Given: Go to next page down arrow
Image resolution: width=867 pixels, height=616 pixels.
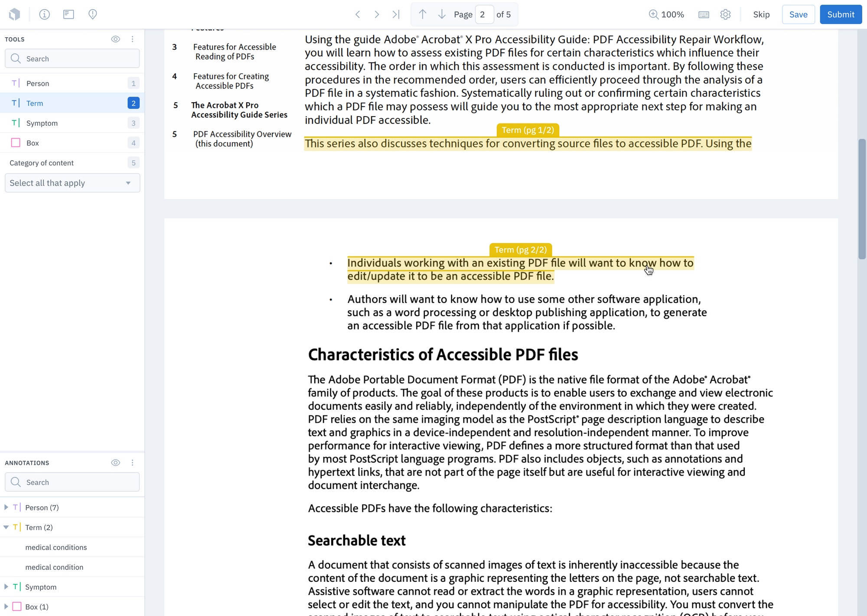Looking at the screenshot, I should tap(442, 14).
